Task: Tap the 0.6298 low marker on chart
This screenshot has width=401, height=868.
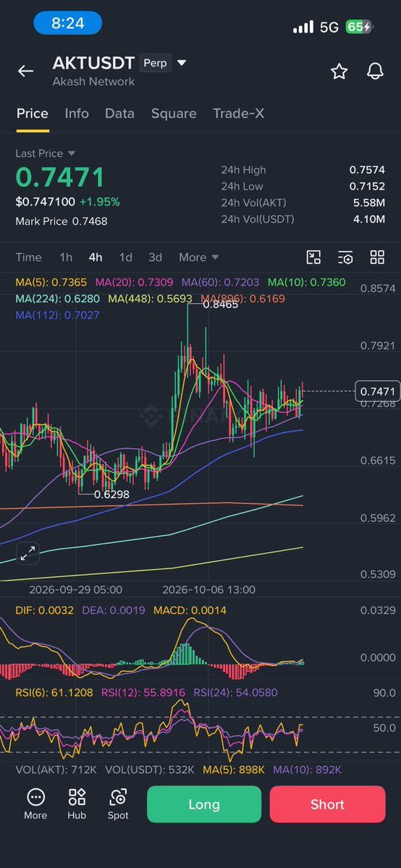Action: 112,494
